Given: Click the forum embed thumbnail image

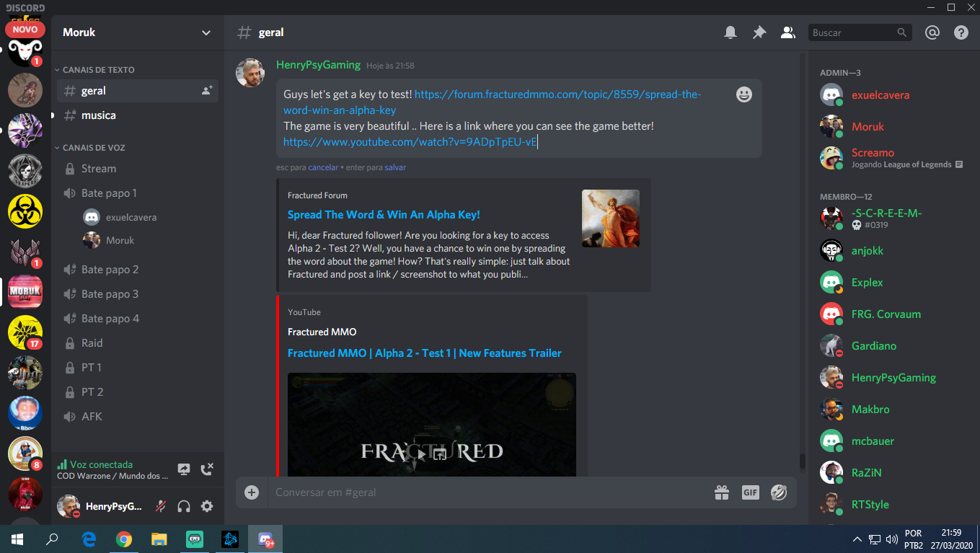Looking at the screenshot, I should point(611,218).
